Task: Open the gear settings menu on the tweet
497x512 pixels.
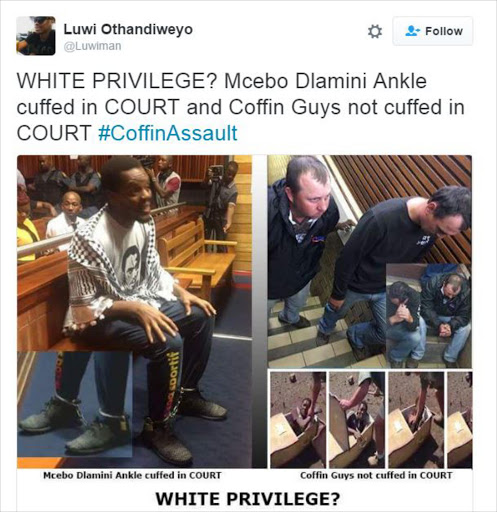Action: 375,32
